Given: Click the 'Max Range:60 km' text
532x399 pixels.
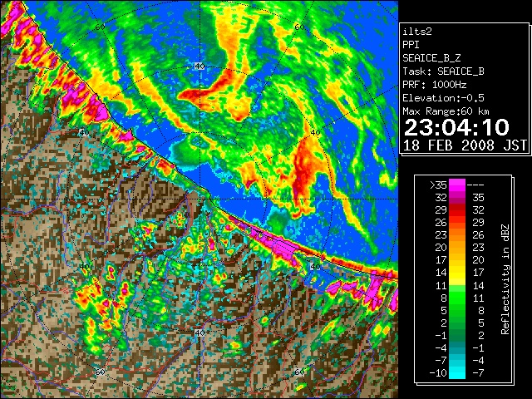Looking at the screenshot, I should pos(446,111).
